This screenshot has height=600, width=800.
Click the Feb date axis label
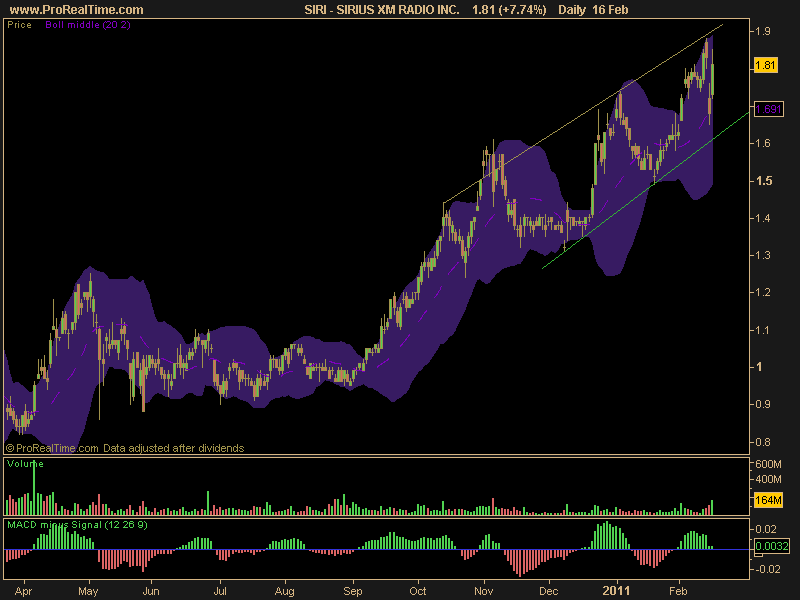coord(678,591)
